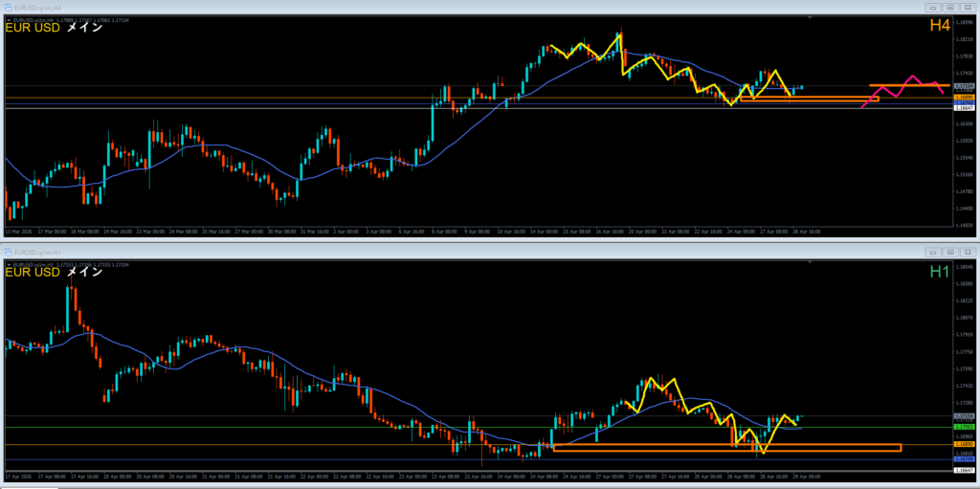
Task: Open one-click trading arrow in H1 chart corner
Action: click(x=9, y=264)
